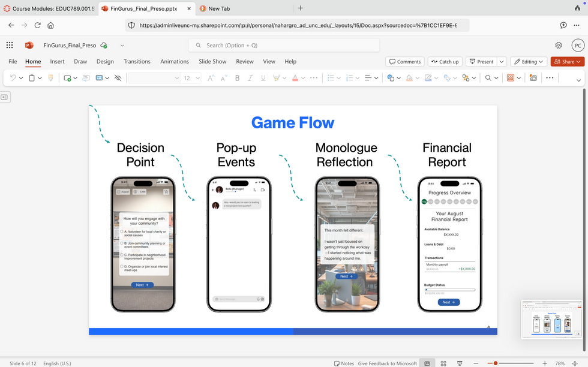
Task: Open the Animations tab
Action: coord(175,62)
